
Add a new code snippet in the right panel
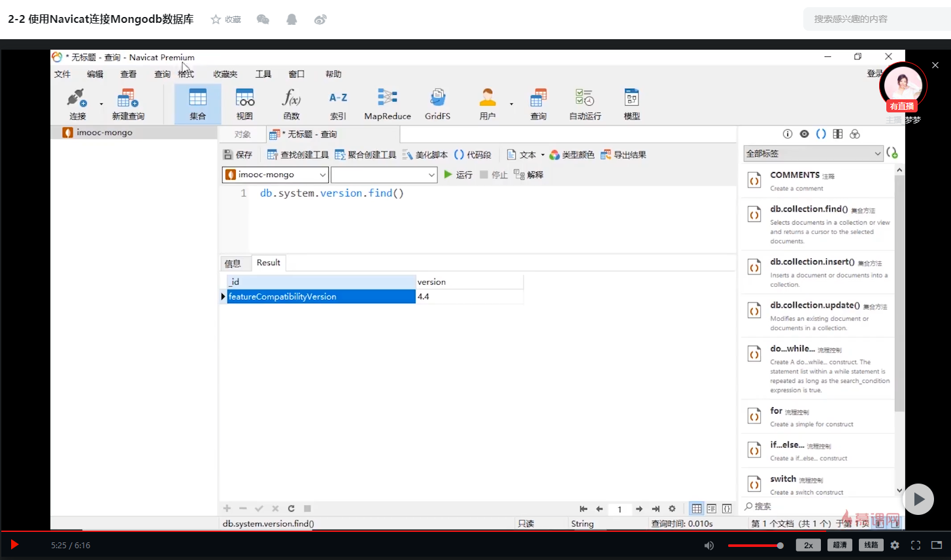892,154
